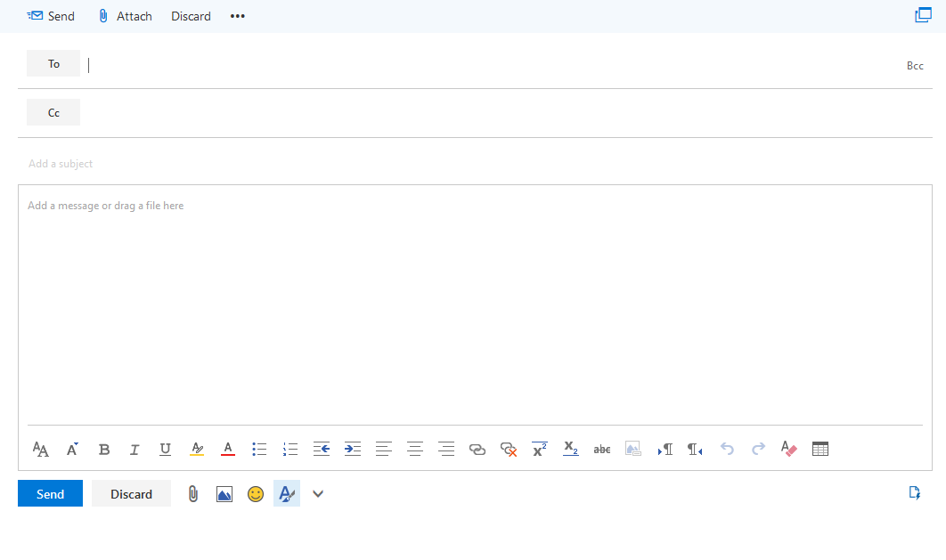Viewport: 946px width, 560px height.
Task: Click Attach in the top command bar
Action: click(x=125, y=16)
